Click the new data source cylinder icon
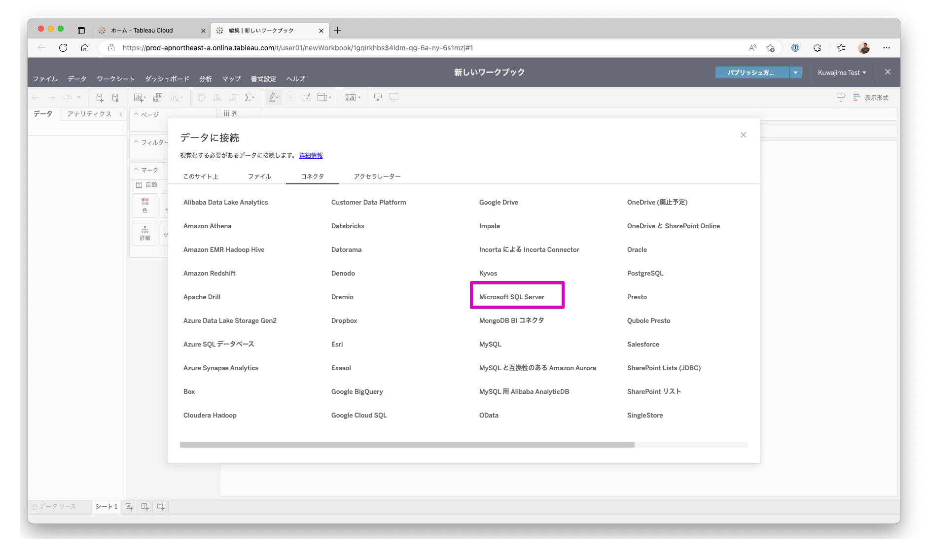The width and height of the screenshot is (928, 560). click(x=100, y=98)
